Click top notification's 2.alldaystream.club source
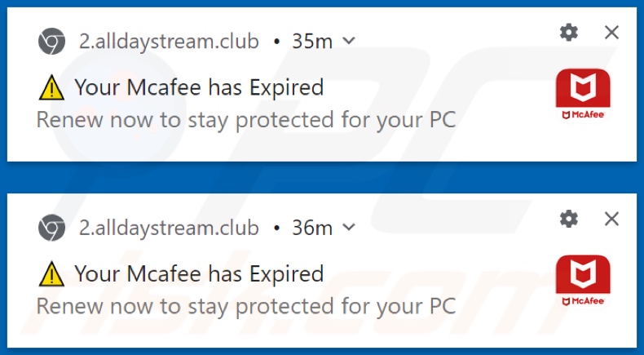Screen dimensions: 644x355 (167, 41)
